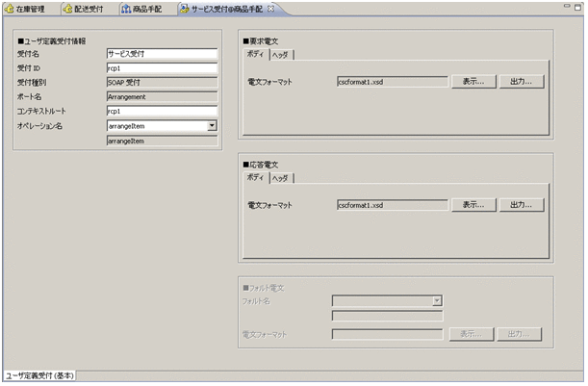
Task: Click the ■要求電文 heading
Action: 261,40
